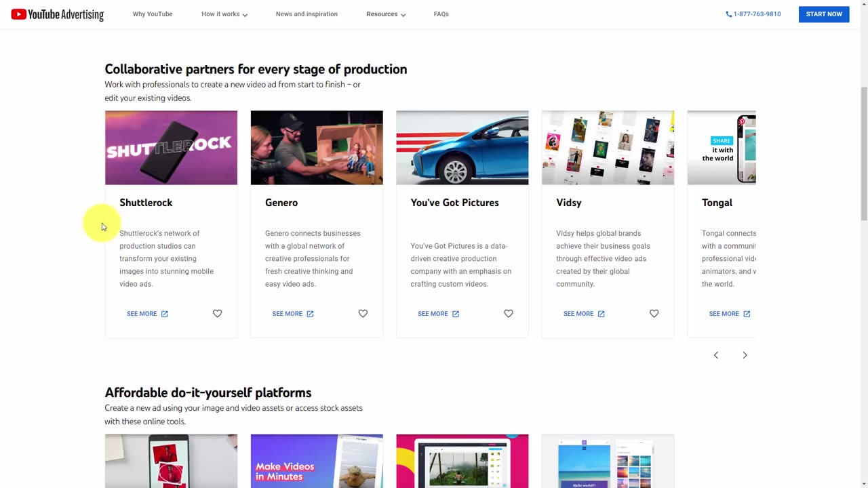Click SEE MORE for Shuttlerock

coord(147,314)
